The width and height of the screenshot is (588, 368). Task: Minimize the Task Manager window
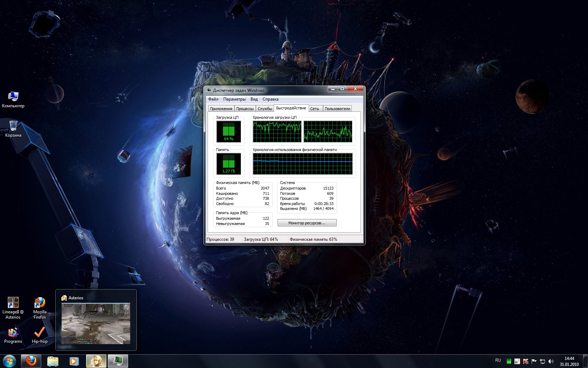pyautogui.click(x=332, y=89)
